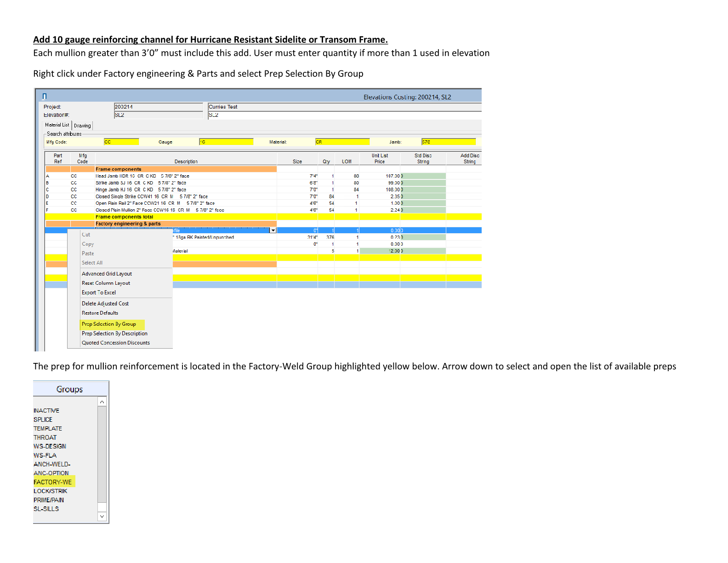Viewport: 728px width, 563px height.
Task: Click the Mfg Code search field
Action: [x=121, y=142]
